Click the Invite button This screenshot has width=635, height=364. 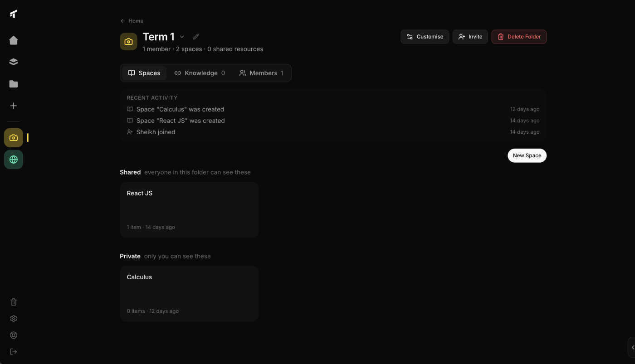click(470, 37)
